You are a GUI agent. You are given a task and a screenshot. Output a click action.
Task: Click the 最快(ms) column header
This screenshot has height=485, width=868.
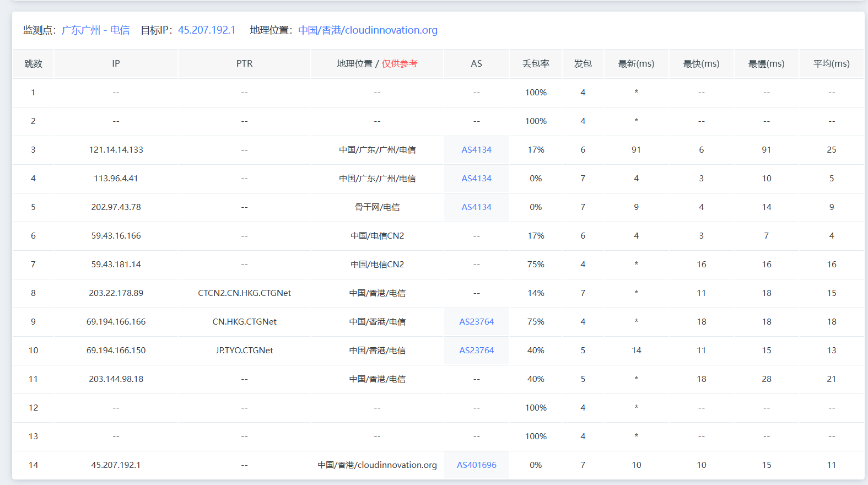tap(701, 64)
